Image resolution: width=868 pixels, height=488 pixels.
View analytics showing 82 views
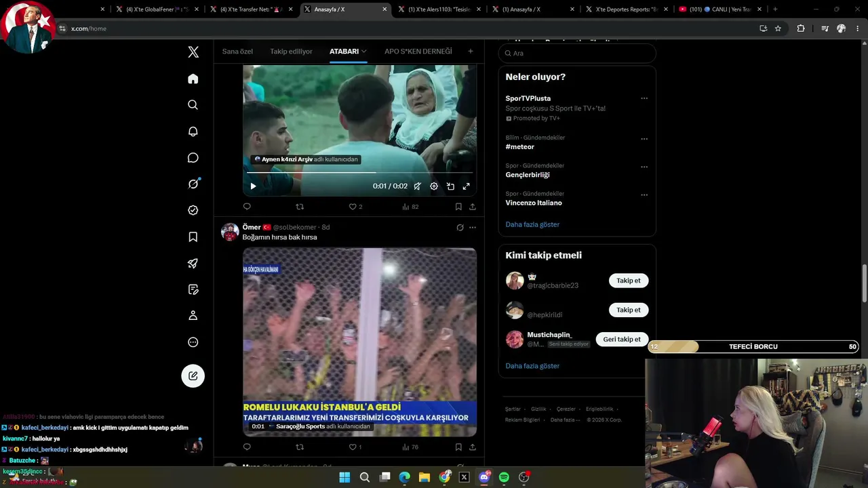click(x=410, y=207)
